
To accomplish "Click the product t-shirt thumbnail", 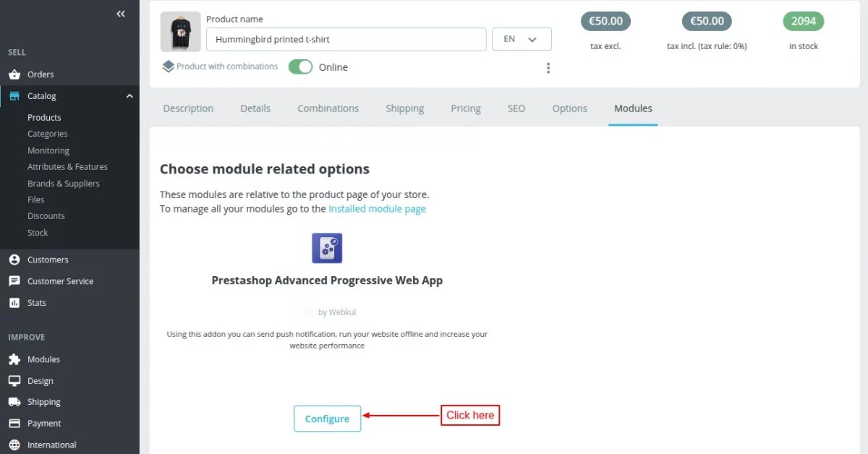I will 180,32.
